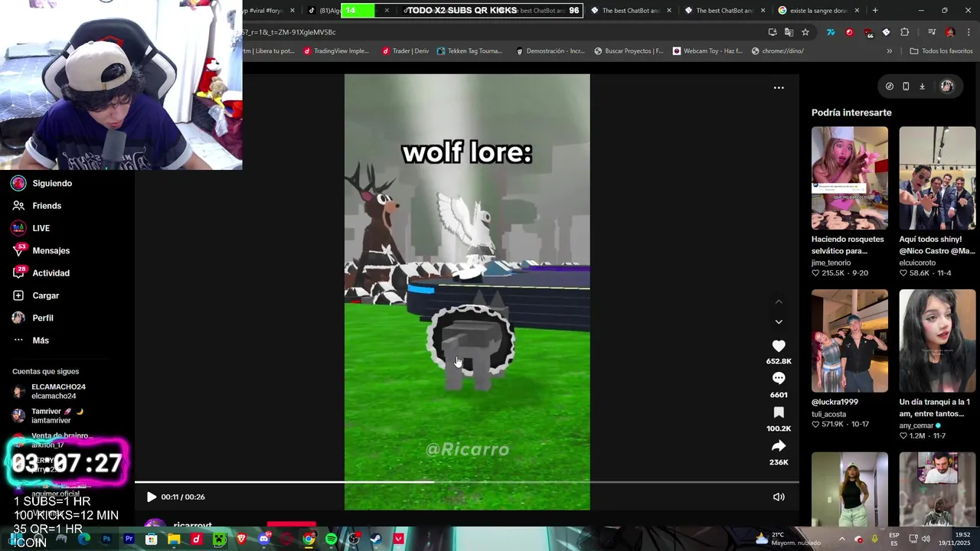Screen dimensions: 980x551
Task: Show hidden system tray icons
Action: pos(841,540)
